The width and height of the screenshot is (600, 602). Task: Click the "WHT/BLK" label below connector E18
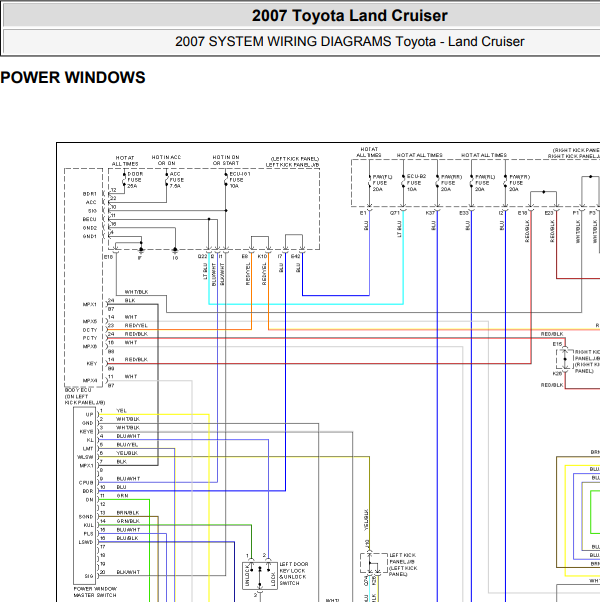point(136,292)
